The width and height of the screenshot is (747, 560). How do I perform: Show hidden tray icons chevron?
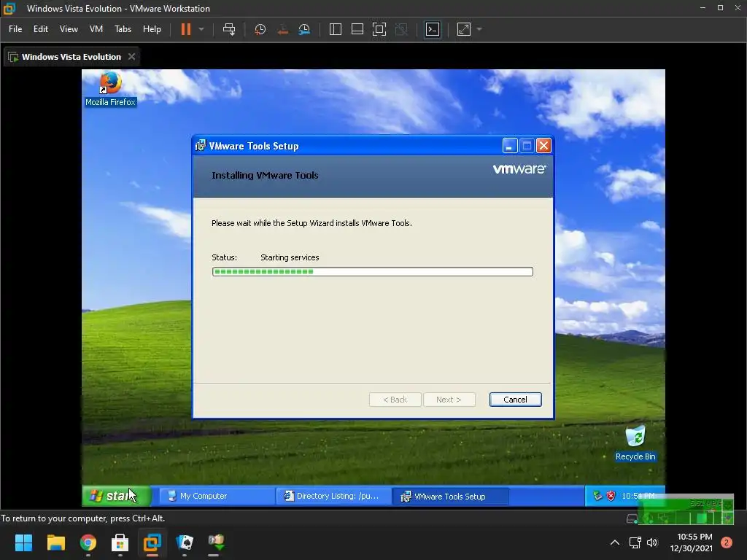[x=615, y=542]
